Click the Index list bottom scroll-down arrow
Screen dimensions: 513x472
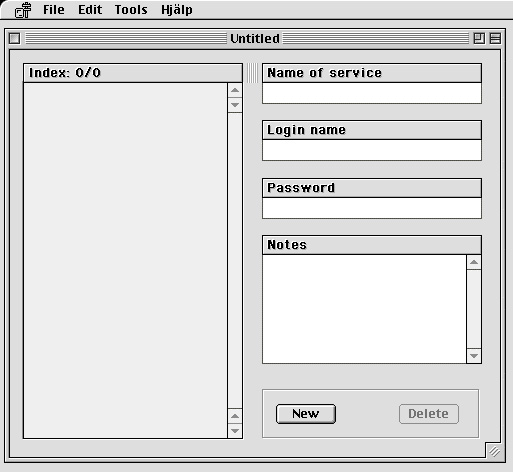pos(235,431)
